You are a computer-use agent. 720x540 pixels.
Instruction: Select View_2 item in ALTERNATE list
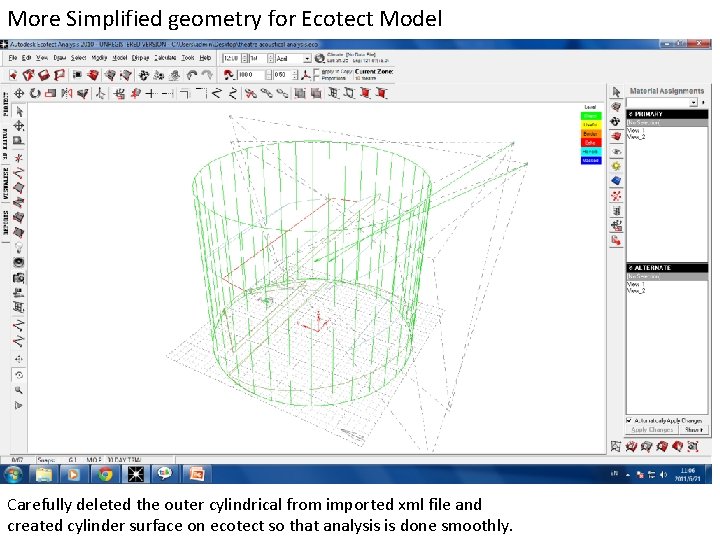click(x=637, y=291)
